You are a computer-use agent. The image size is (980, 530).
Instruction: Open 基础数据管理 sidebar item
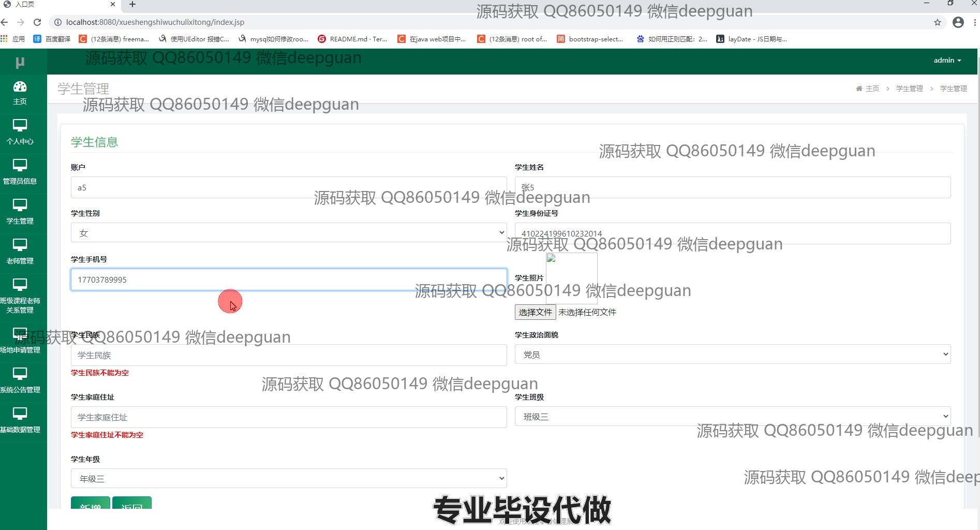click(20, 420)
